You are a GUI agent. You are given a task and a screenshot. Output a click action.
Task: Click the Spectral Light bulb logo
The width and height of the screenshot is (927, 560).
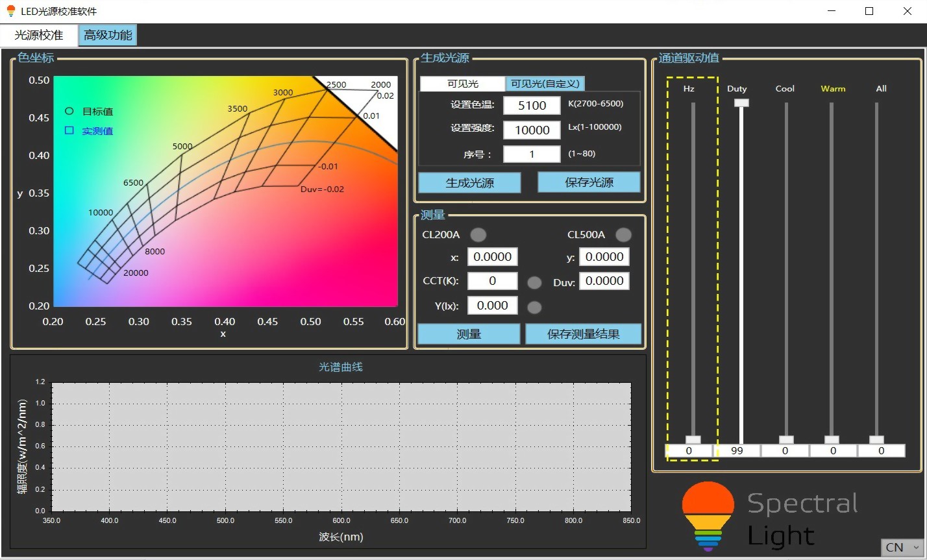[x=708, y=516]
